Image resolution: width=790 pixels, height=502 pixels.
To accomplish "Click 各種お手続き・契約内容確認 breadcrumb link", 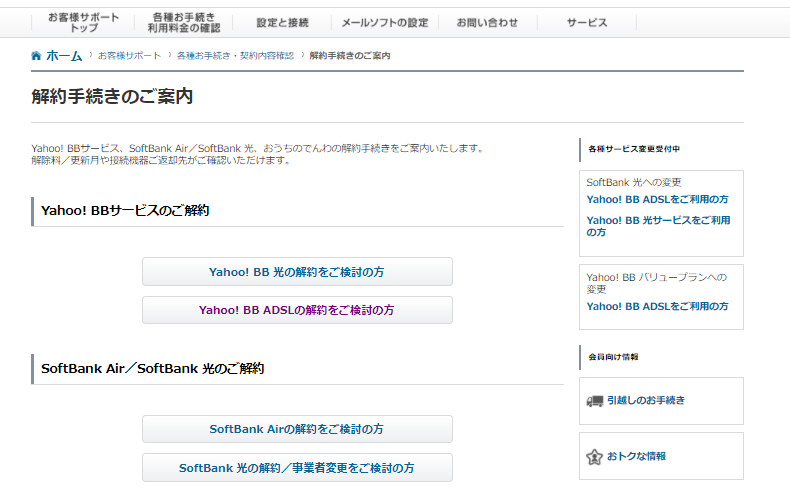I will tap(235, 55).
